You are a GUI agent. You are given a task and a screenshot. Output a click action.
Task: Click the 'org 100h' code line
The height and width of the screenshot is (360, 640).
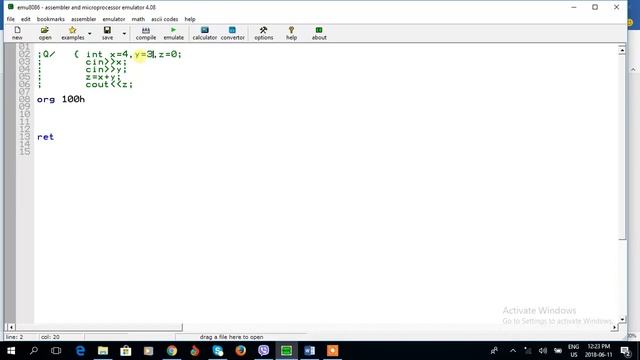coord(61,99)
